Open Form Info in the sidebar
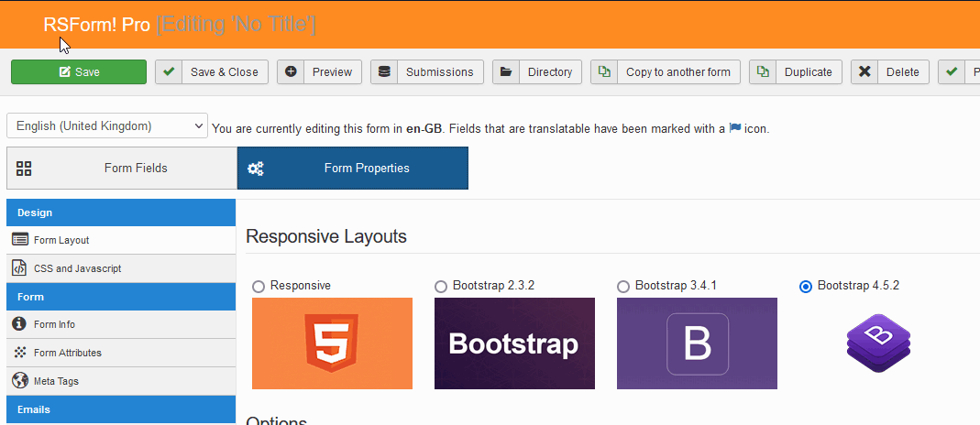 point(54,324)
